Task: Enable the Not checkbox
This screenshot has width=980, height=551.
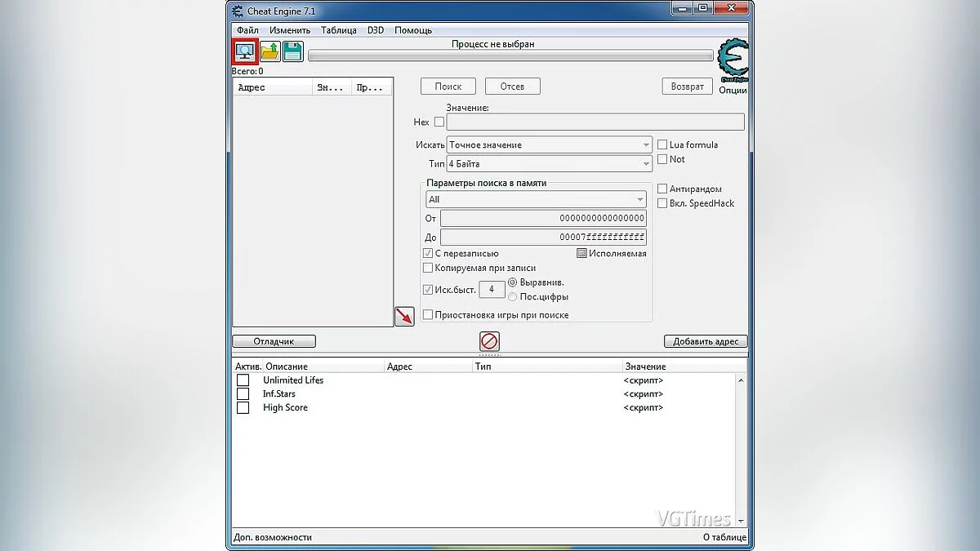Action: click(x=662, y=159)
